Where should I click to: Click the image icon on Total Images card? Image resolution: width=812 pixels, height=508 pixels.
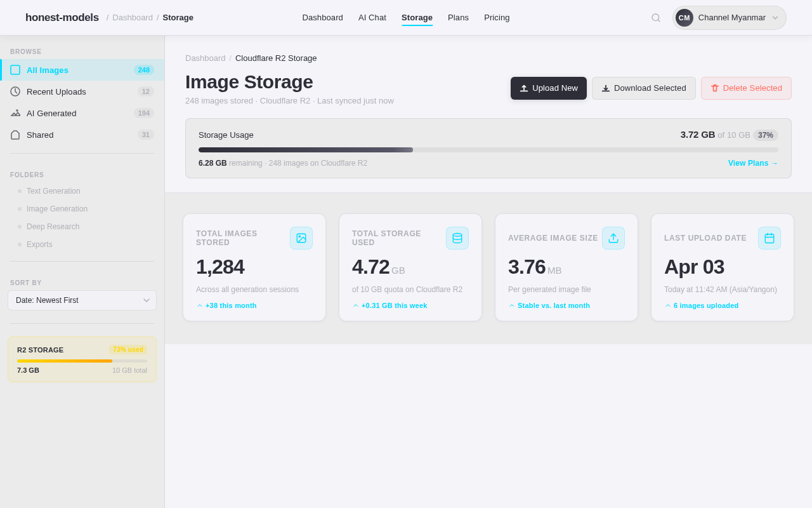tap(302, 238)
